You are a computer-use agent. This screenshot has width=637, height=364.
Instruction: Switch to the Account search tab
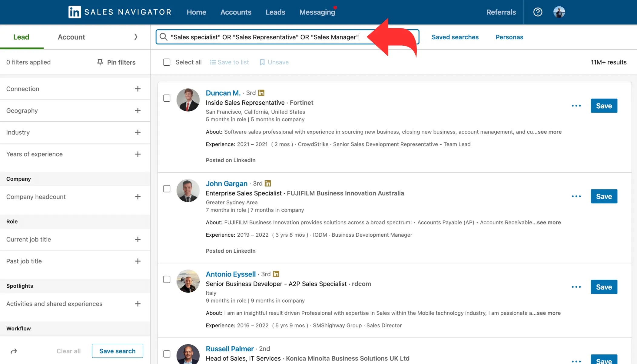(71, 37)
